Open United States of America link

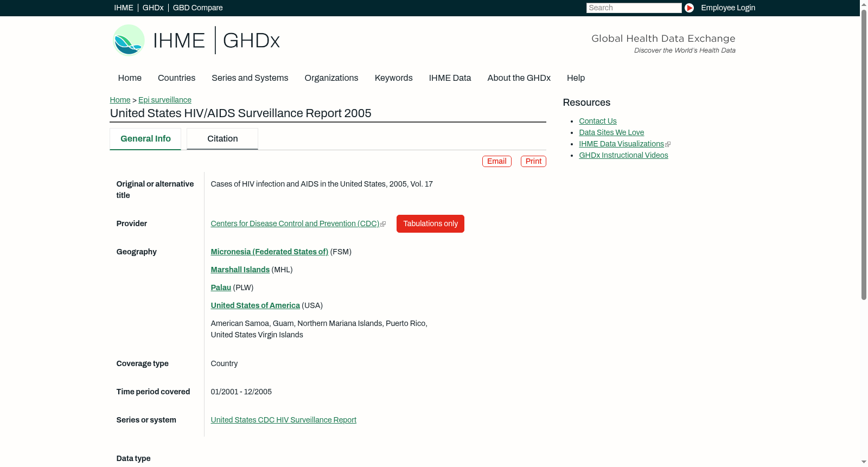(255, 305)
